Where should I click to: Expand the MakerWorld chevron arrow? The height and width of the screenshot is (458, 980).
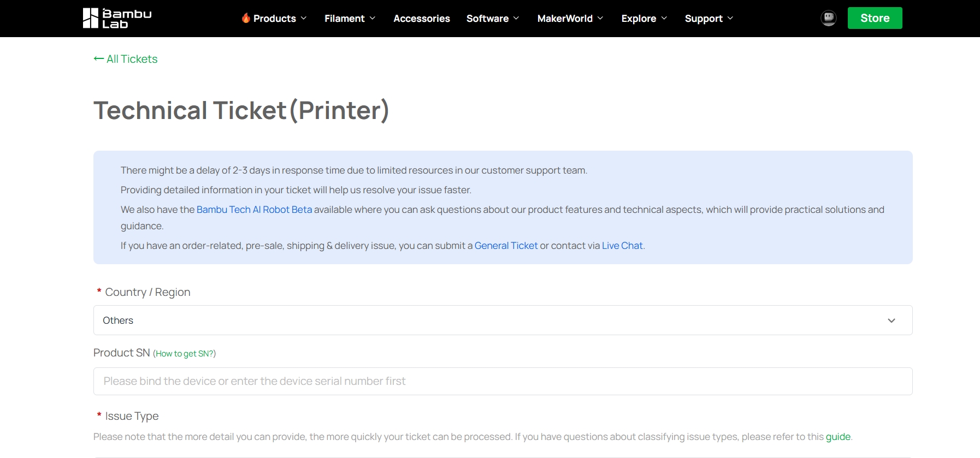click(600, 18)
